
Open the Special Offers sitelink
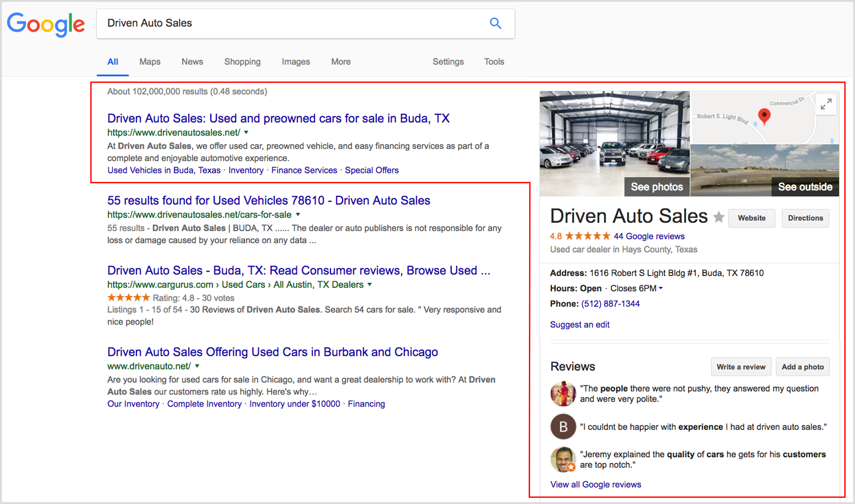tap(372, 170)
